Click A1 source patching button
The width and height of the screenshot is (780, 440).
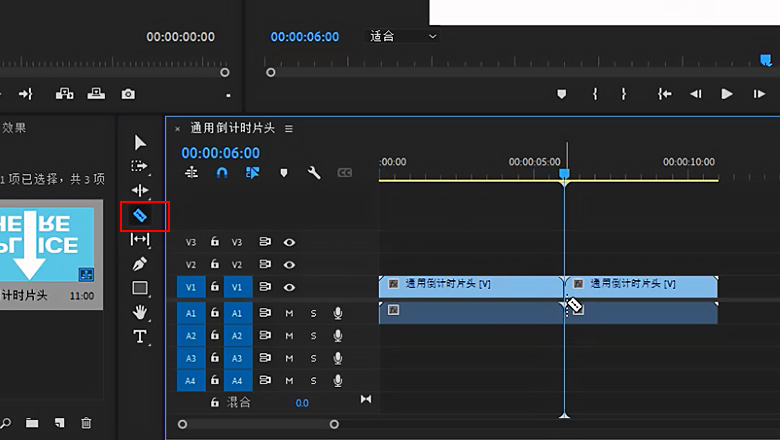[191, 313]
